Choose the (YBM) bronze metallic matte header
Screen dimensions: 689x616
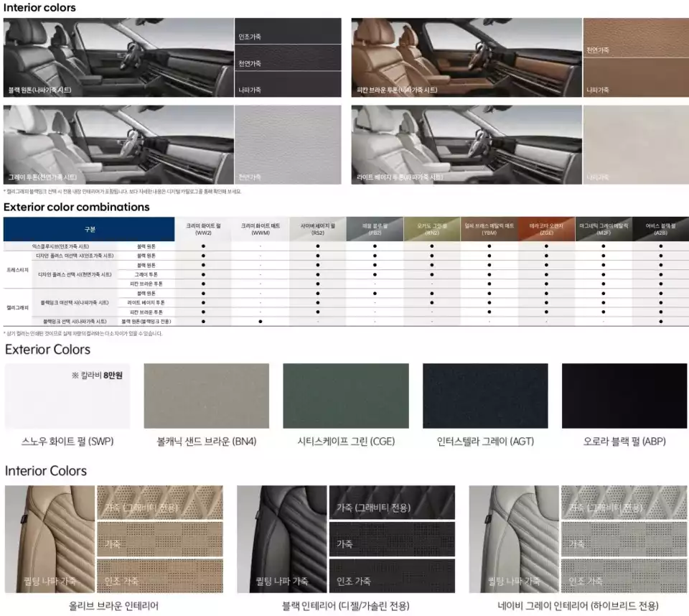(x=489, y=229)
